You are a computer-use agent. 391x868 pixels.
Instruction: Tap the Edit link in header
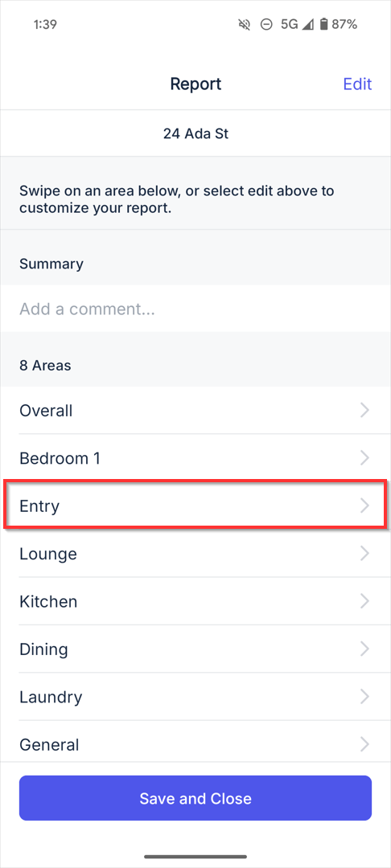(357, 84)
